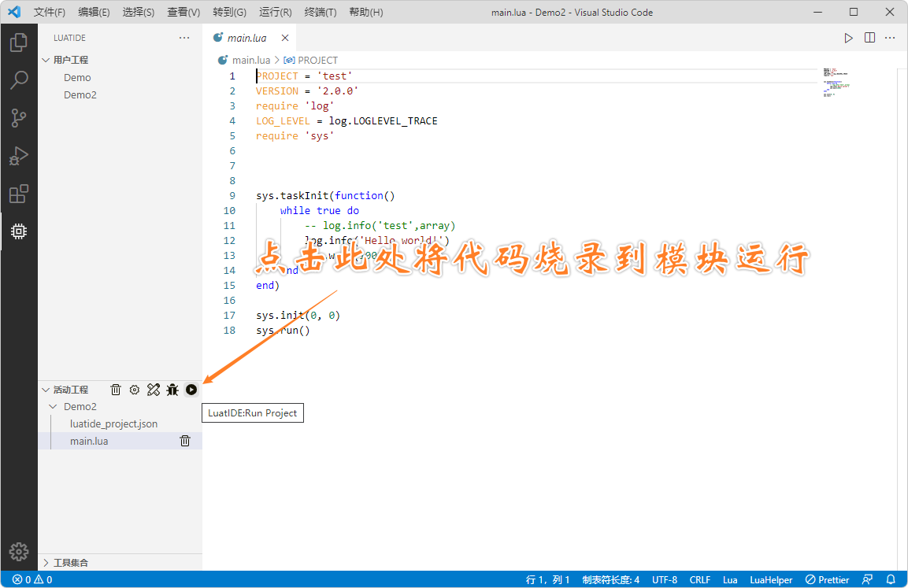The image size is (908, 588).
Task: Click line number 9 in gutter
Action: pyautogui.click(x=232, y=196)
